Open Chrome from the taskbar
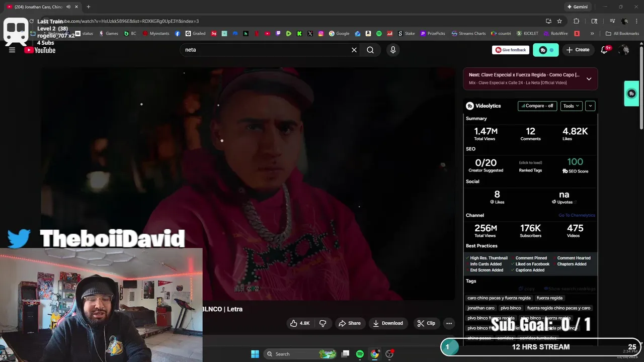 tap(375, 354)
